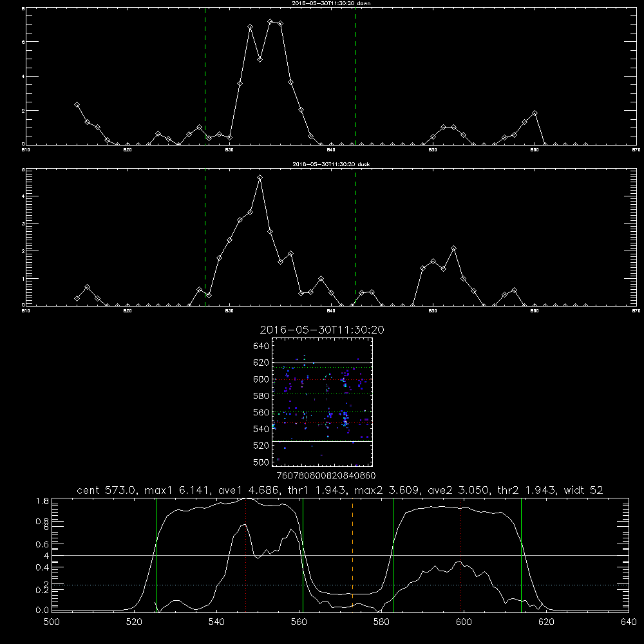Click the right green dashed line in dawn plot

click(355, 77)
